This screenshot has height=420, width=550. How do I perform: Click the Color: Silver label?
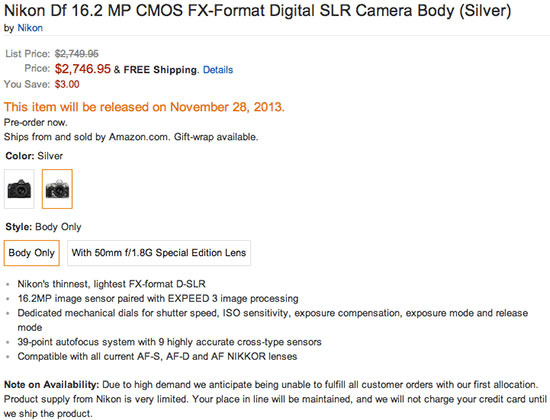click(x=34, y=156)
